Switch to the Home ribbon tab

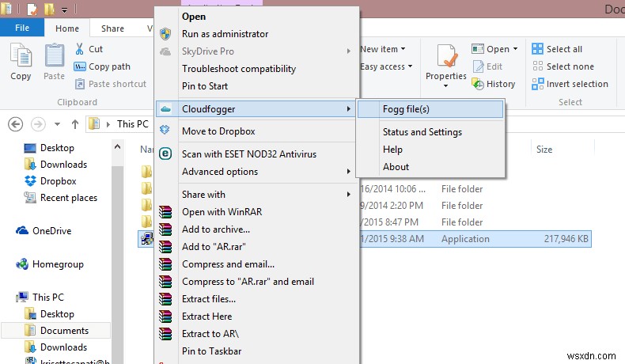click(x=67, y=28)
